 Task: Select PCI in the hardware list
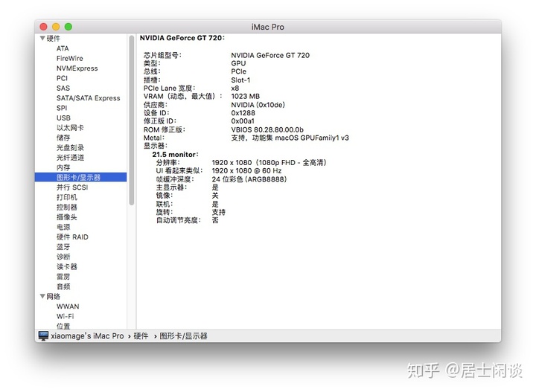tap(62, 78)
